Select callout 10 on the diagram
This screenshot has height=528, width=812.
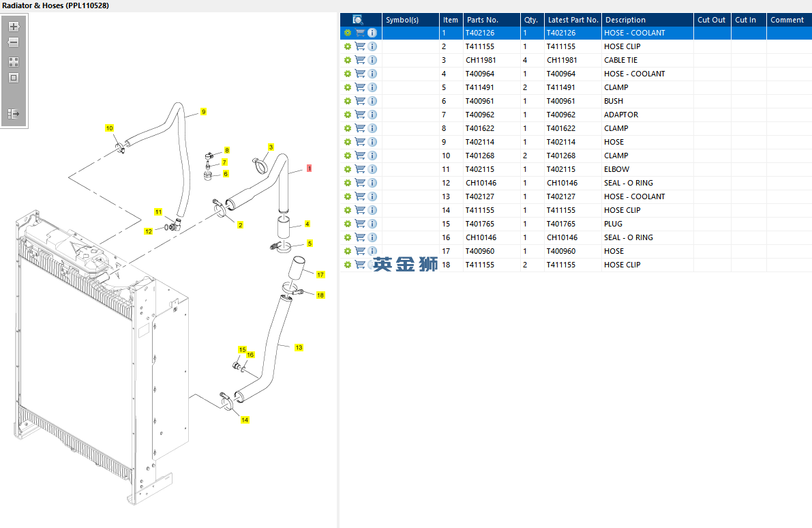click(109, 128)
